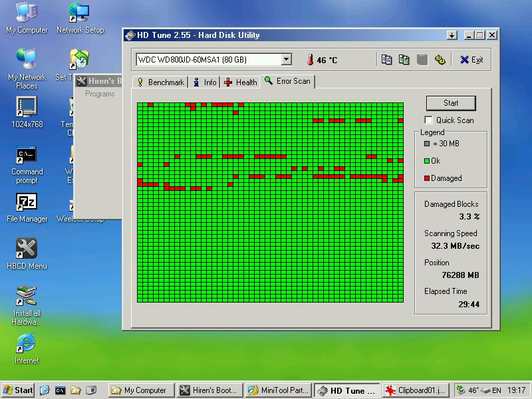The image size is (532, 399).
Task: Click the tray arrow button in HD Tune title bar
Action: tap(452, 35)
